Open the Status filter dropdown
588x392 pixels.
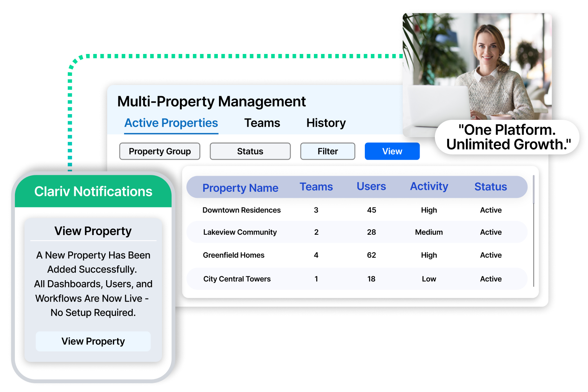[250, 151]
